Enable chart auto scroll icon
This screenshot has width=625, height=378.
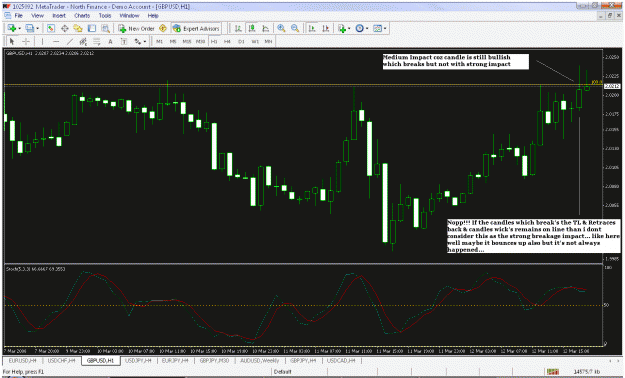pos(312,28)
